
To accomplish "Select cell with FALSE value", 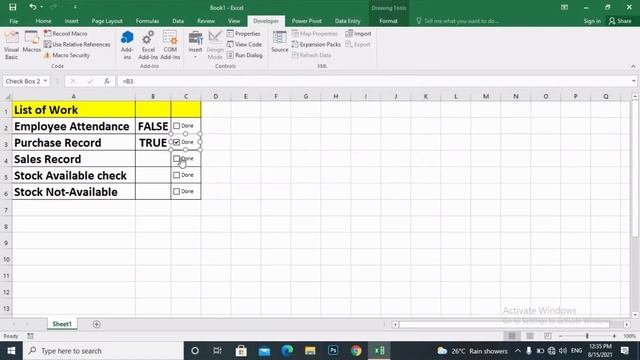I will [x=153, y=126].
